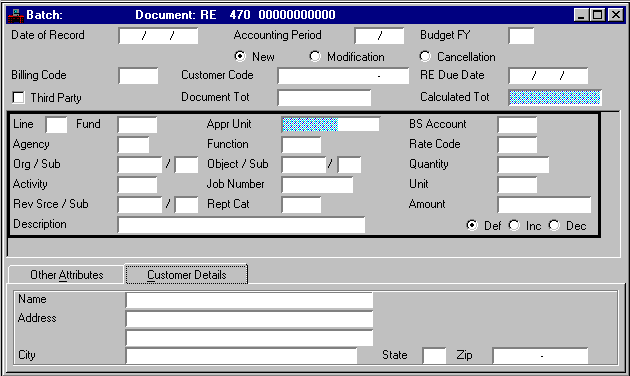The image size is (630, 376).
Task: Select the Dec radio button
Action: 554,225
